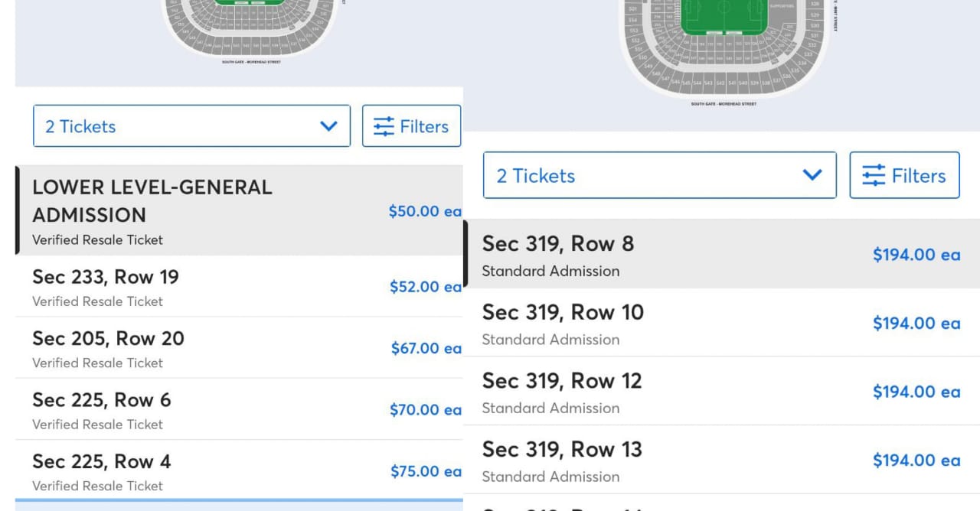This screenshot has height=511, width=980.
Task: Expand the left 2 Tickets quantity dropdown
Action: tap(191, 126)
